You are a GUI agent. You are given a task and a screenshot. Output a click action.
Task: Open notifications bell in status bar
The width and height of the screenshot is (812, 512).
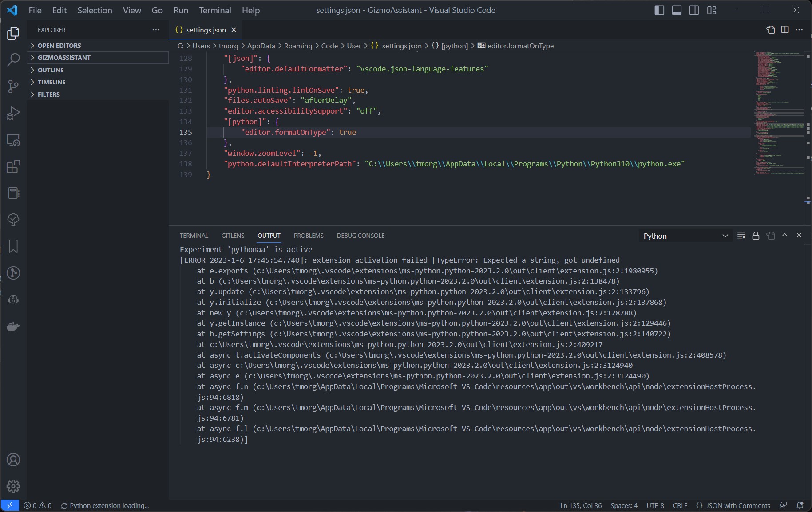pyautogui.click(x=800, y=505)
